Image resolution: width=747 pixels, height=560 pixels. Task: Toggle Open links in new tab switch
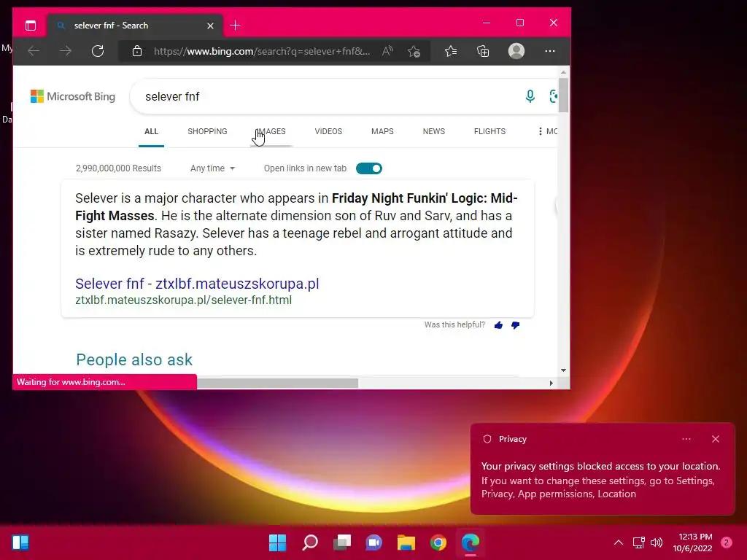click(369, 168)
